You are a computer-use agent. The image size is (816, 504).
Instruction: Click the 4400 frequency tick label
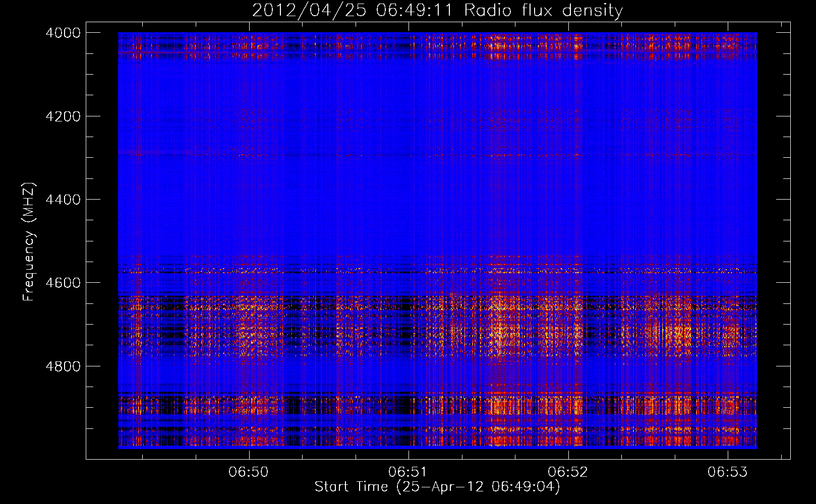coord(63,200)
